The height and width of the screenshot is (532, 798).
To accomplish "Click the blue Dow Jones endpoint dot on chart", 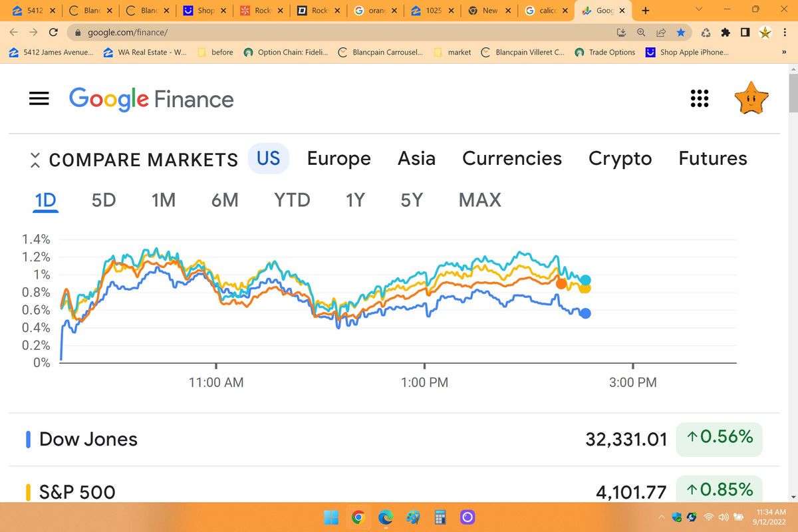I will click(x=585, y=314).
